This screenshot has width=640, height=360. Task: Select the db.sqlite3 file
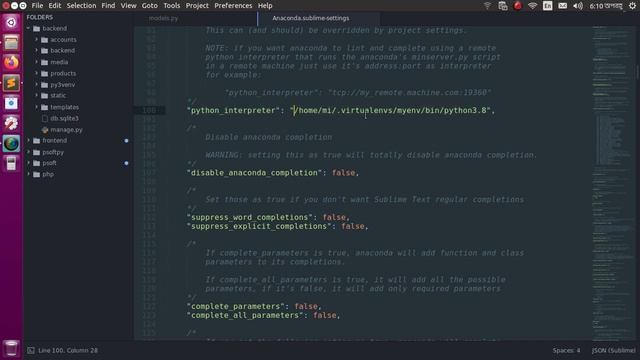[64, 118]
